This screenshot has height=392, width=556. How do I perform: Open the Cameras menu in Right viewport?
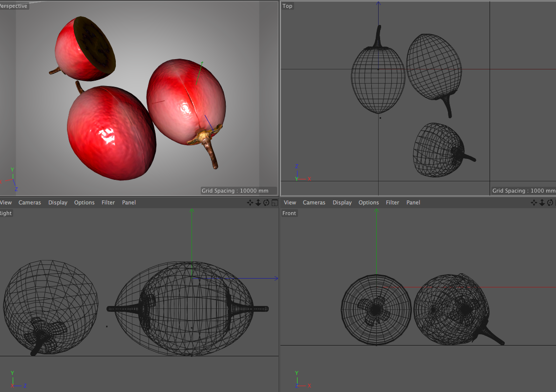[30, 202]
